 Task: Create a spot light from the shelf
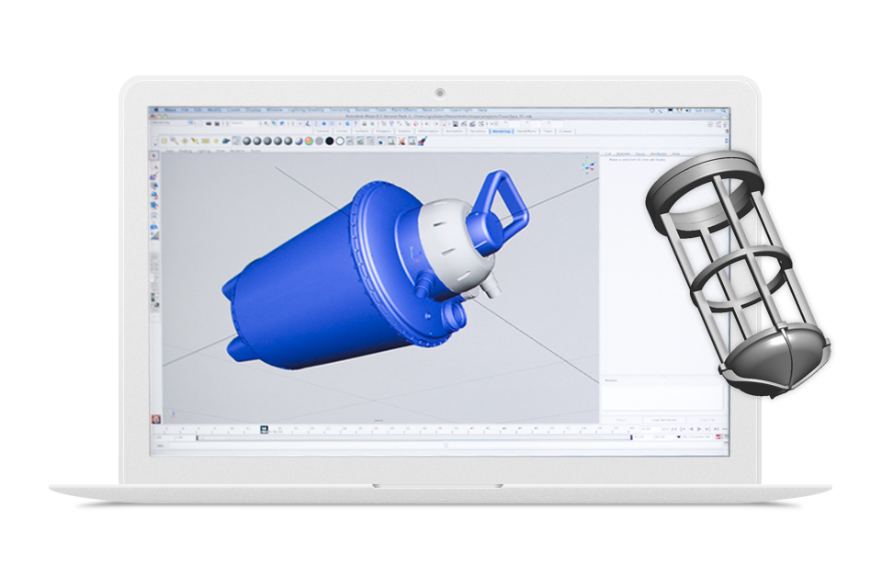coord(195,141)
